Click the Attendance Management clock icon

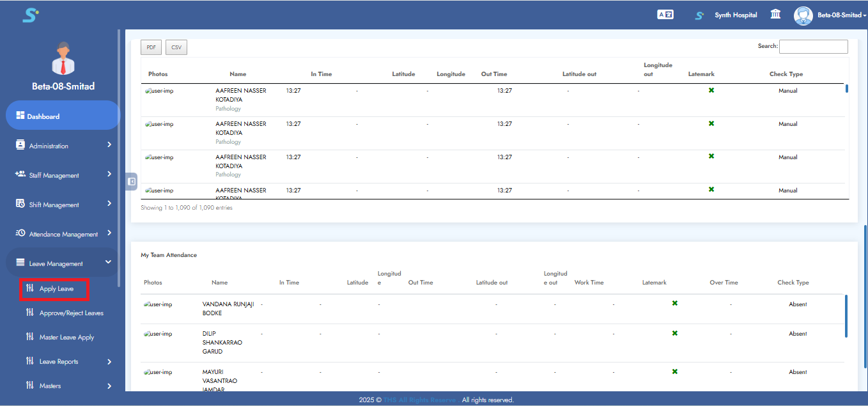pos(20,233)
